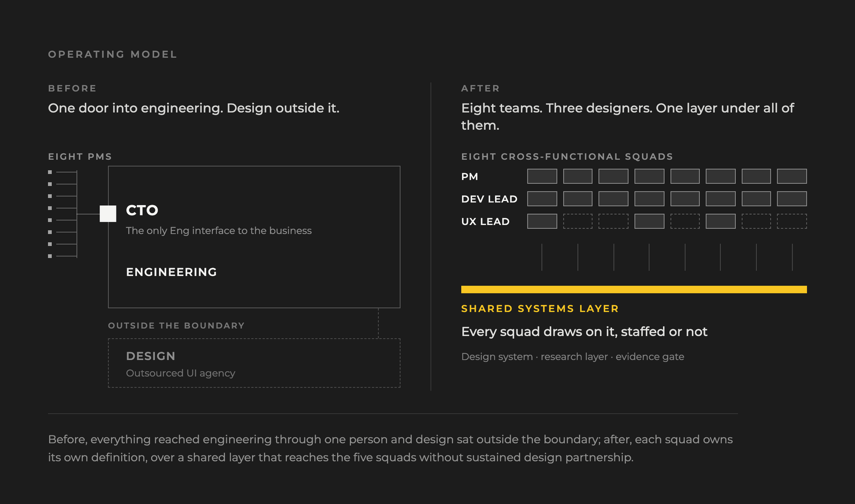Click the dashed DESIGN outsourced agency box
The width and height of the screenshot is (855, 504).
pos(254,363)
